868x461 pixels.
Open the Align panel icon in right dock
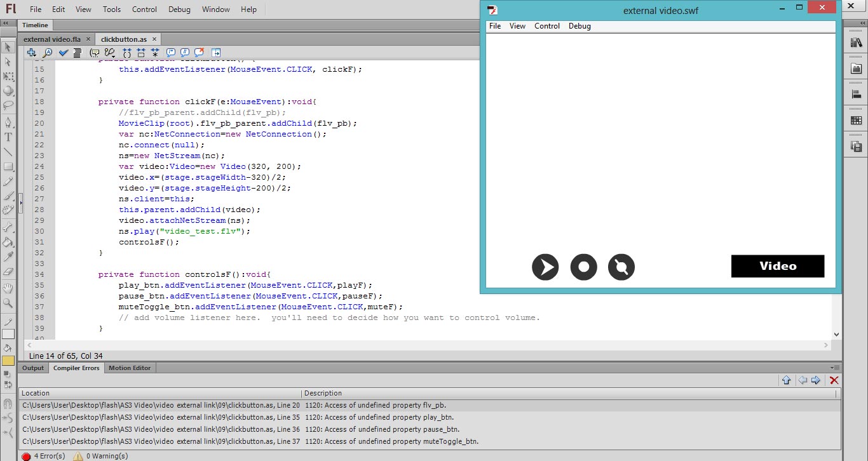856,95
